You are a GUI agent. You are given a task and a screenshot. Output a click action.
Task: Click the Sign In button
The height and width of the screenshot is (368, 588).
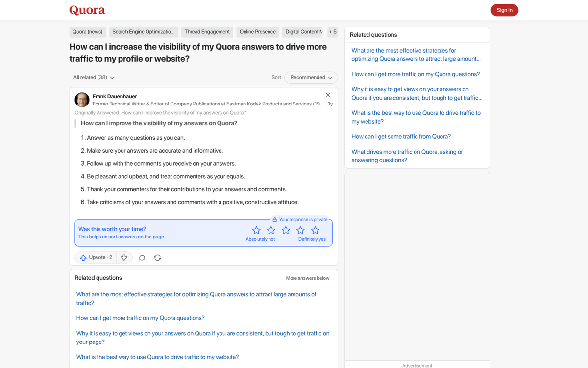pos(504,10)
